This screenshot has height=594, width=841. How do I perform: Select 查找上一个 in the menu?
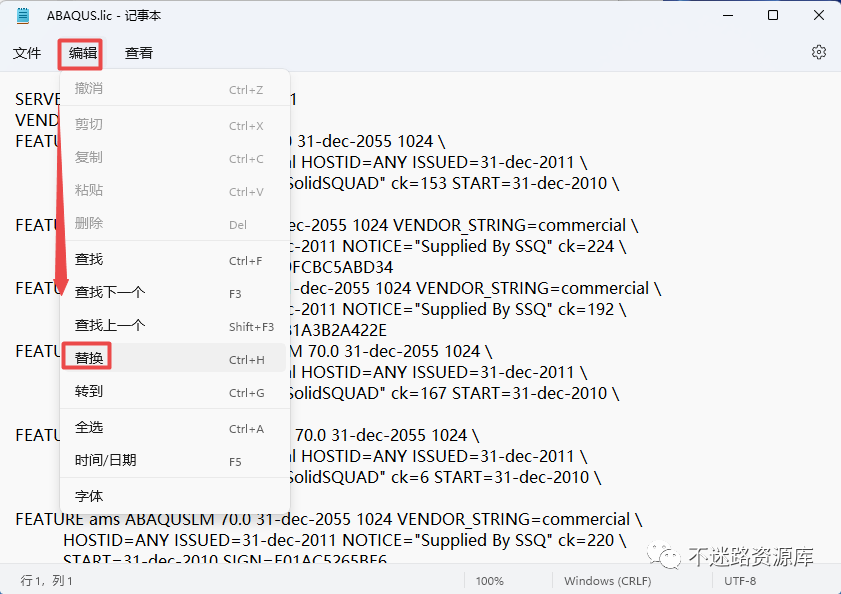[x=174, y=326]
